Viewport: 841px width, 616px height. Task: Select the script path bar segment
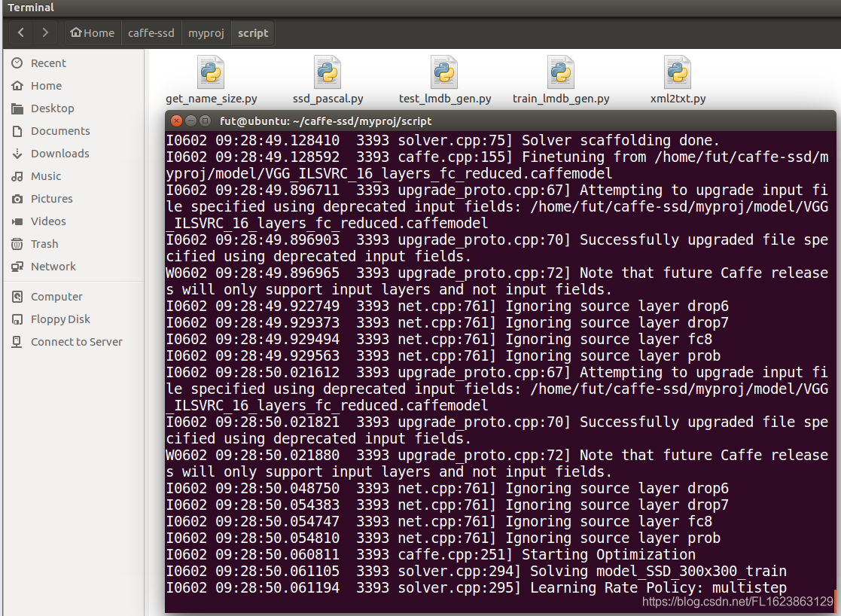tap(253, 33)
